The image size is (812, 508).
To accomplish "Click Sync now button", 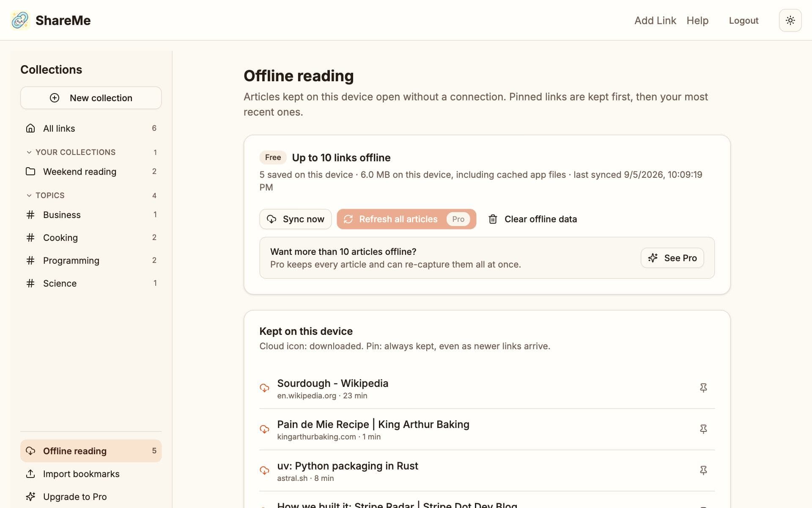I will point(295,219).
